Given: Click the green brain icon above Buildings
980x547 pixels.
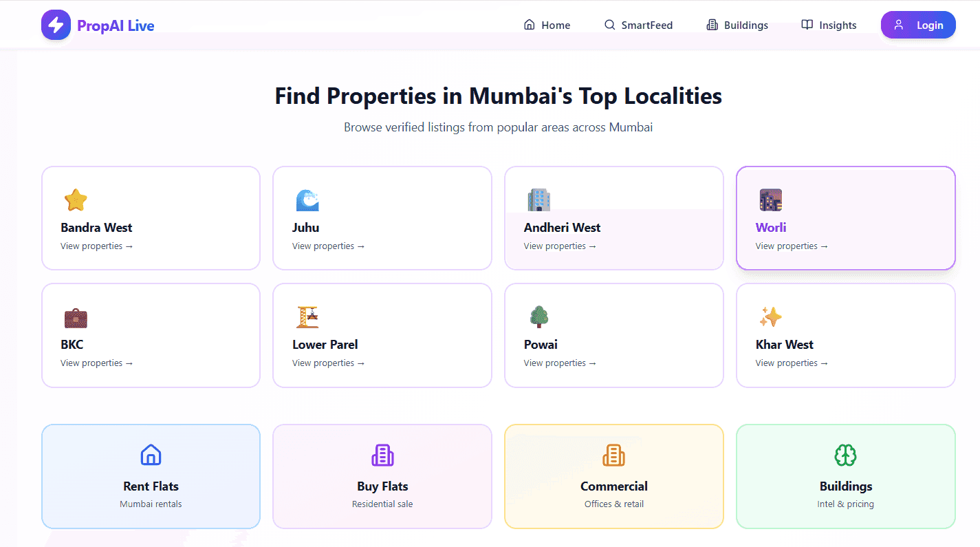Looking at the screenshot, I should point(845,455).
